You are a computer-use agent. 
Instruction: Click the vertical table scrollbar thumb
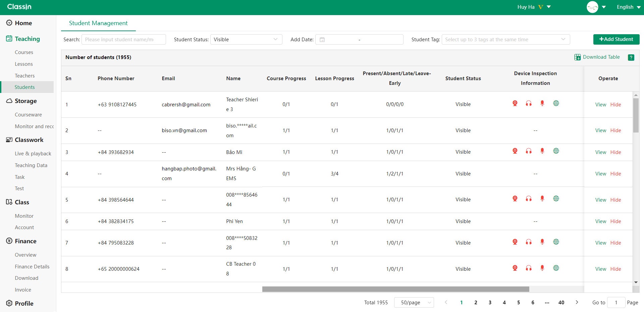(x=636, y=115)
